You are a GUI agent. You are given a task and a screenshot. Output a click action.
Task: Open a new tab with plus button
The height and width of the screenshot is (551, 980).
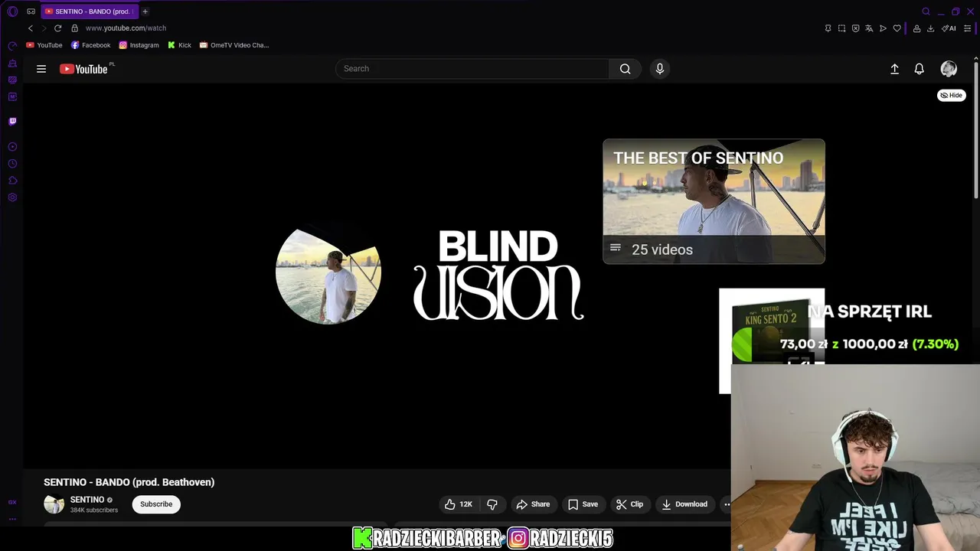click(145, 11)
